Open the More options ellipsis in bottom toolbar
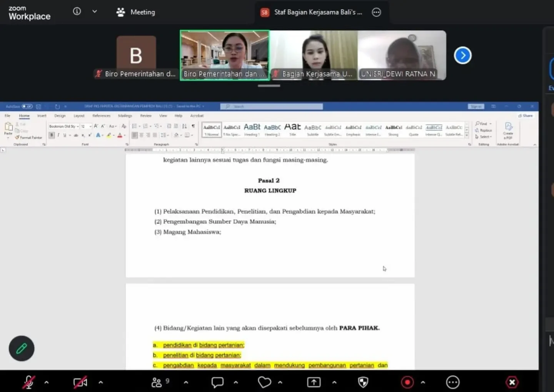 452,382
